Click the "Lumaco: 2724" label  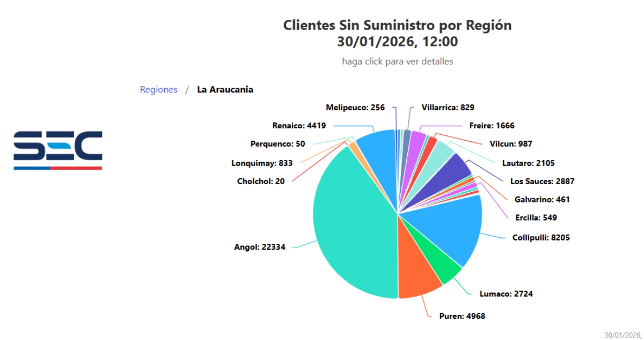point(506,294)
